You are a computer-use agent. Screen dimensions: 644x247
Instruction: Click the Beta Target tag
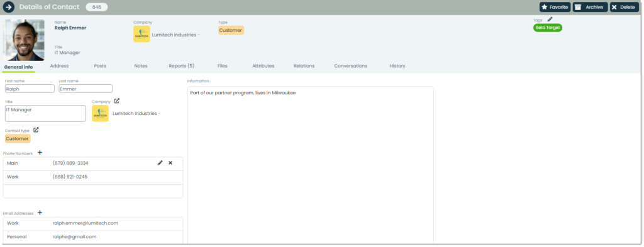tap(548, 28)
